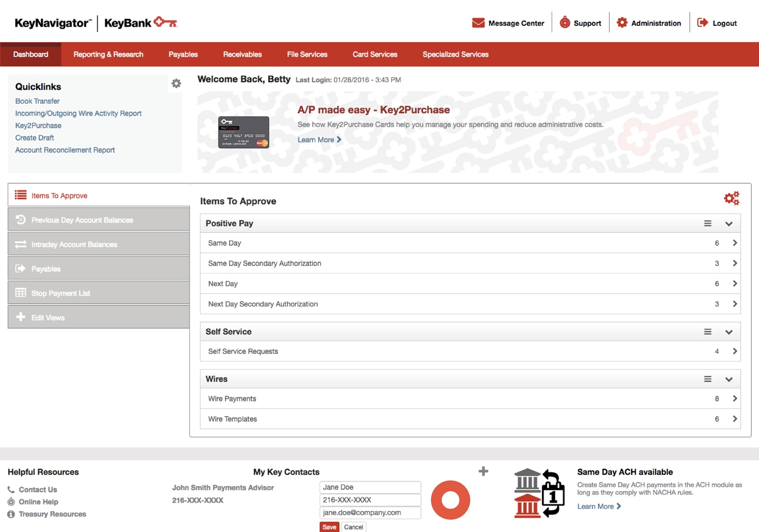Screen dimensions: 759x532
Task: Click the John Smith Payments Advisor contact
Action: (x=223, y=487)
